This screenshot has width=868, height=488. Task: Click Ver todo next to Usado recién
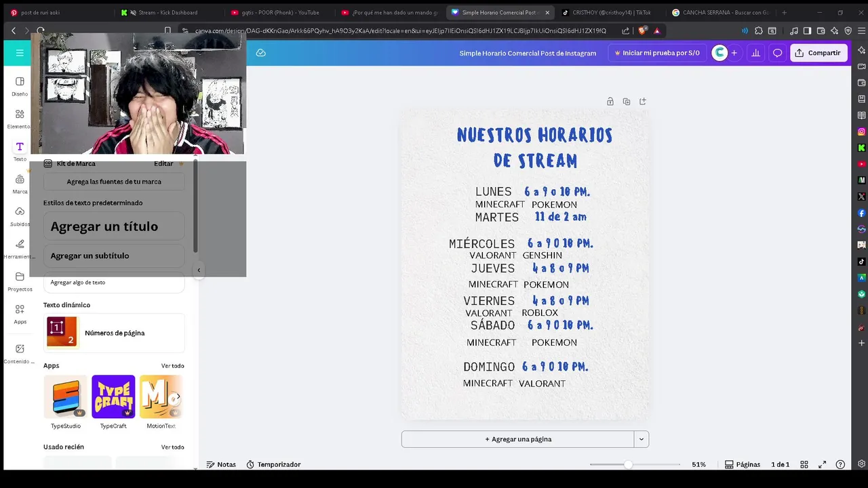pos(172,447)
